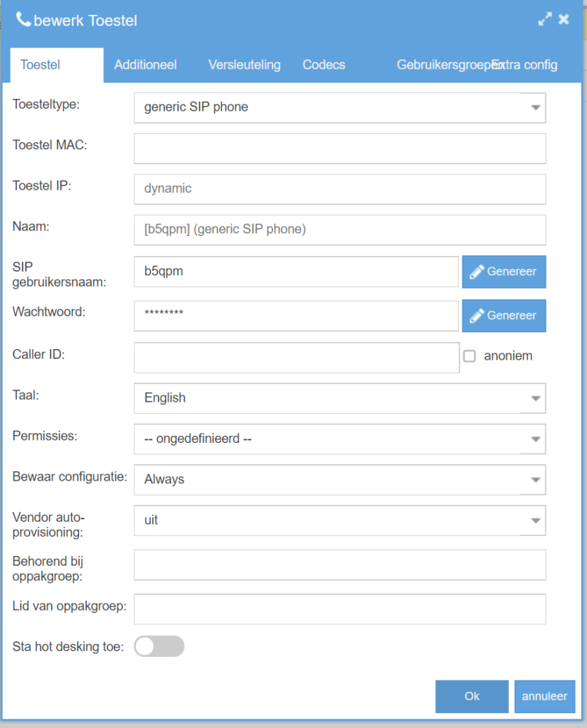Open the Toesteltype dropdown
This screenshot has width=587, height=728.
pyautogui.click(x=339, y=107)
